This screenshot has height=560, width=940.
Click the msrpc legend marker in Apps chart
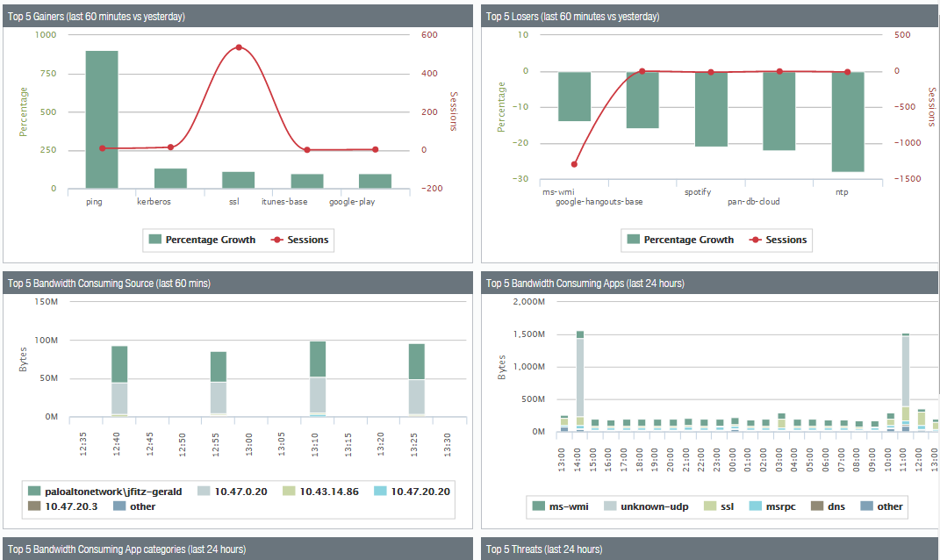pyautogui.click(x=755, y=506)
